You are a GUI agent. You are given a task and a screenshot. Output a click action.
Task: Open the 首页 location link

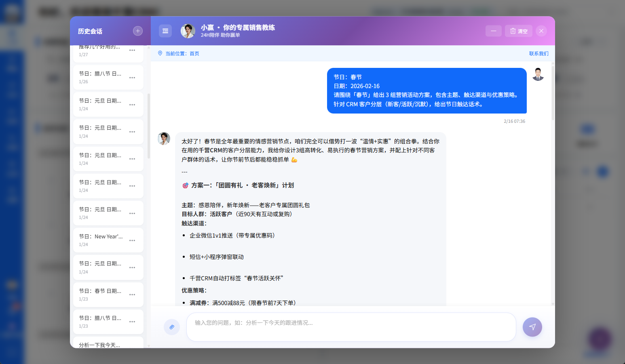click(x=194, y=53)
